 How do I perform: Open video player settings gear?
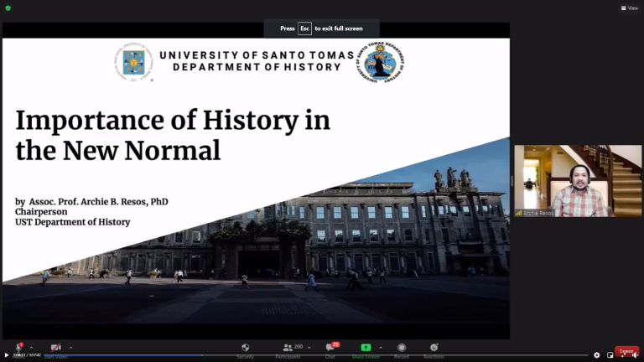pos(597,355)
